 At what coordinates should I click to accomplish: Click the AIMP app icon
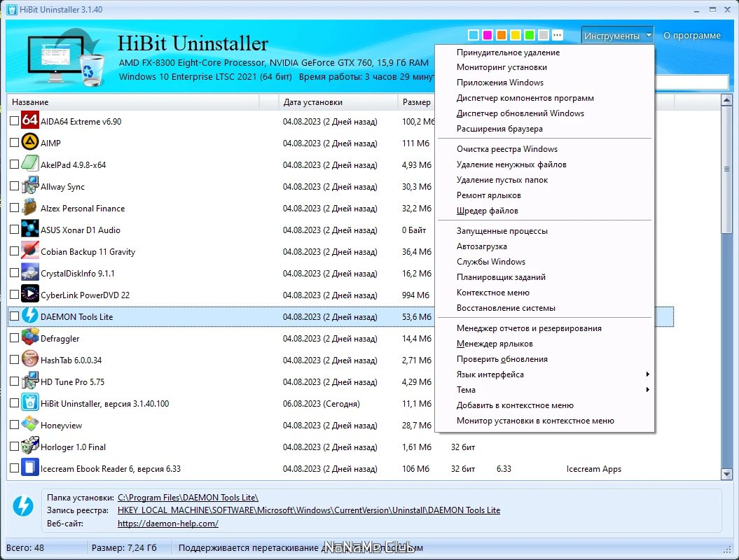point(29,142)
